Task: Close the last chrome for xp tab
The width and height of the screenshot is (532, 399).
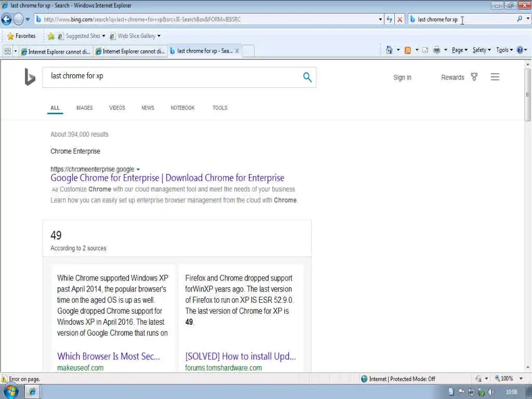Action: [237, 51]
